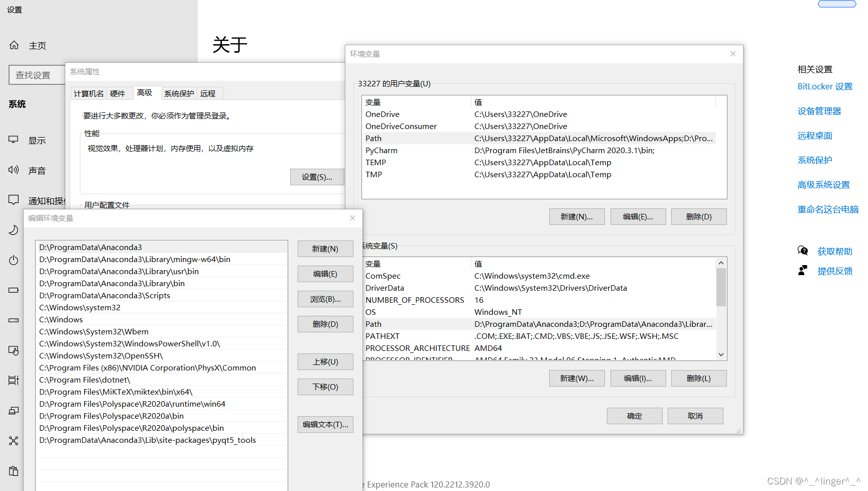Click the system variables scrollbar thumb
868x491 pixels.
[721, 287]
